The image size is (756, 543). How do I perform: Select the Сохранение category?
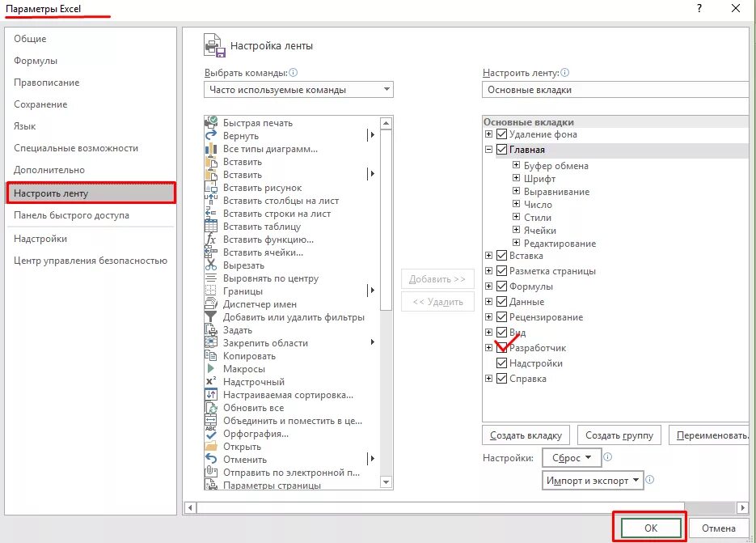coord(91,104)
